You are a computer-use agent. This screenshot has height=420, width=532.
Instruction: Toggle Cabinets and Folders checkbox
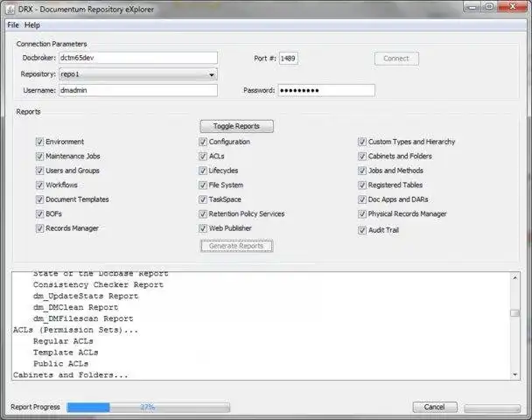tap(362, 156)
